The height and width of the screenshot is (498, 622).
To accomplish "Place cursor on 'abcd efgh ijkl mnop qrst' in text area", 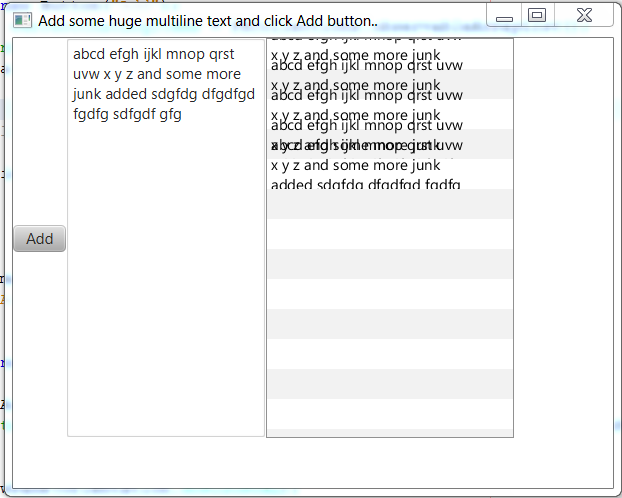I will [x=153, y=54].
